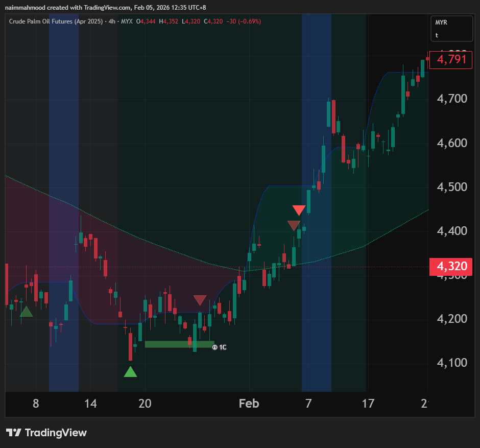Click the MYX exchange label in the legend
This screenshot has height=448, width=480.
point(127,21)
